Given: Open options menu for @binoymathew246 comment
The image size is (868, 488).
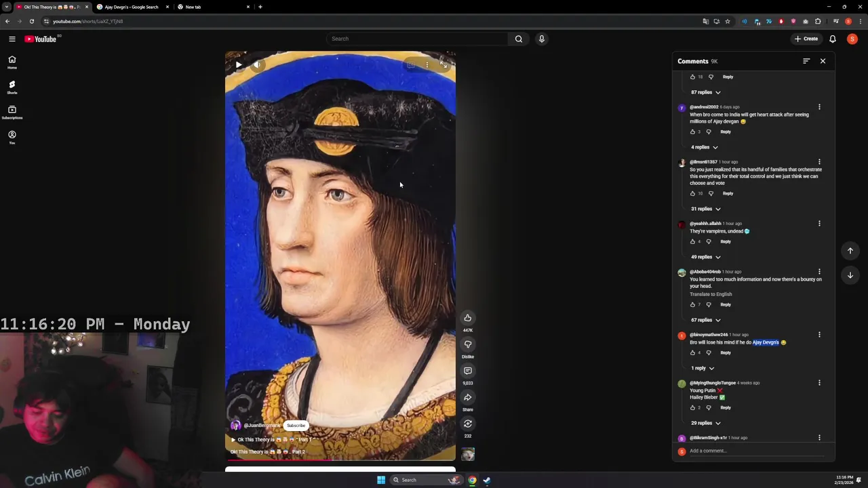Looking at the screenshot, I should pos(819,335).
